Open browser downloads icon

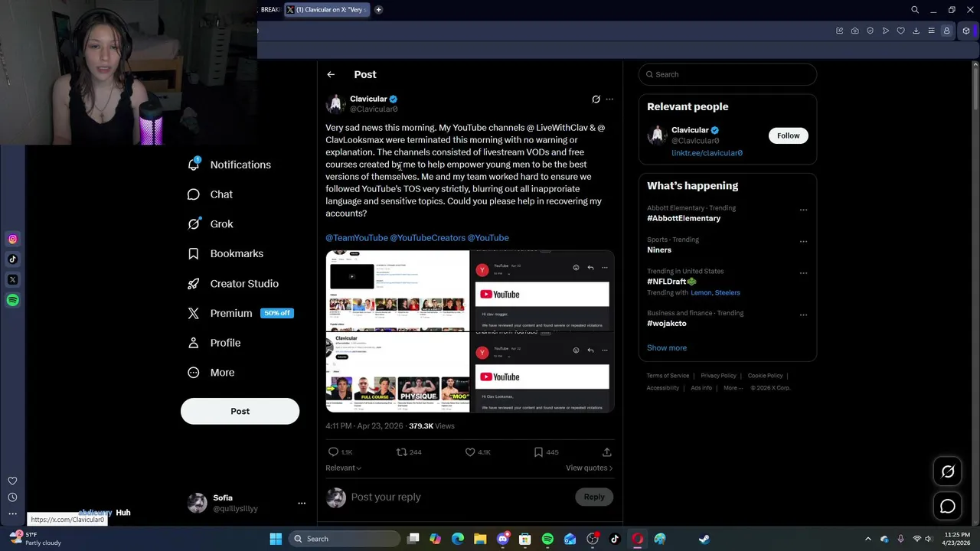click(x=916, y=31)
